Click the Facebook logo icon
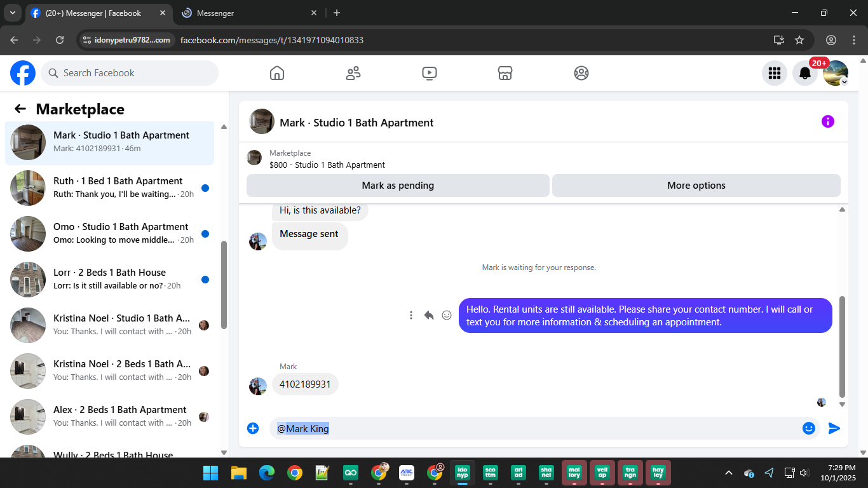Viewport: 868px width, 488px height. 23,73
